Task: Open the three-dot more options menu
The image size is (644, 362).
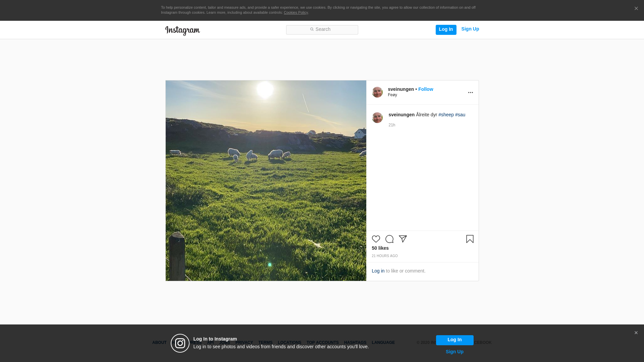Action: pyautogui.click(x=470, y=93)
